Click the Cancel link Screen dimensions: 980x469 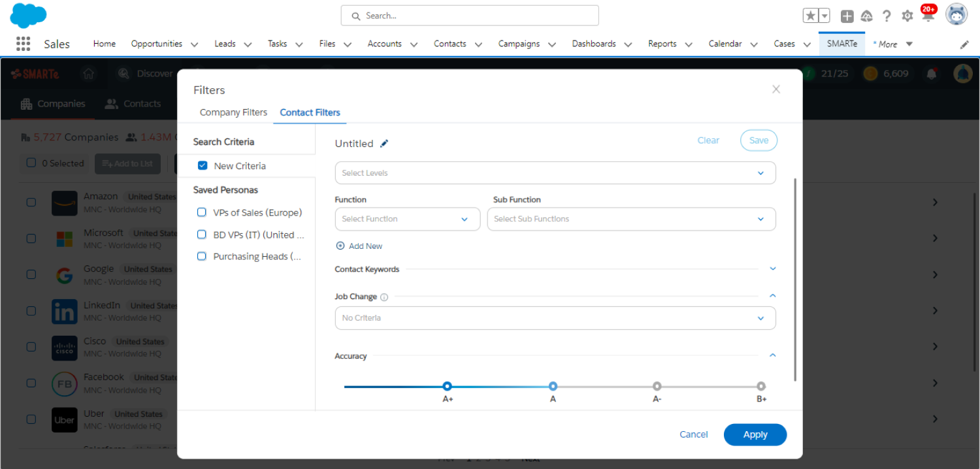click(693, 434)
